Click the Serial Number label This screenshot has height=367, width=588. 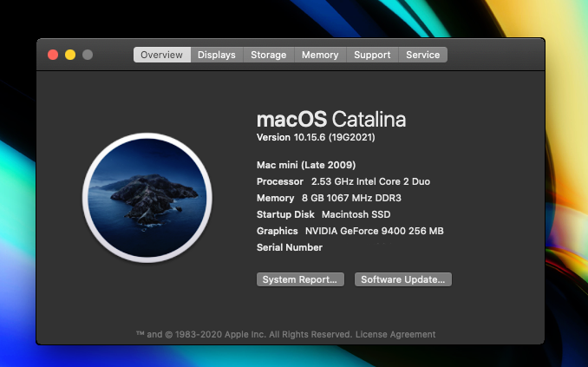pos(290,247)
